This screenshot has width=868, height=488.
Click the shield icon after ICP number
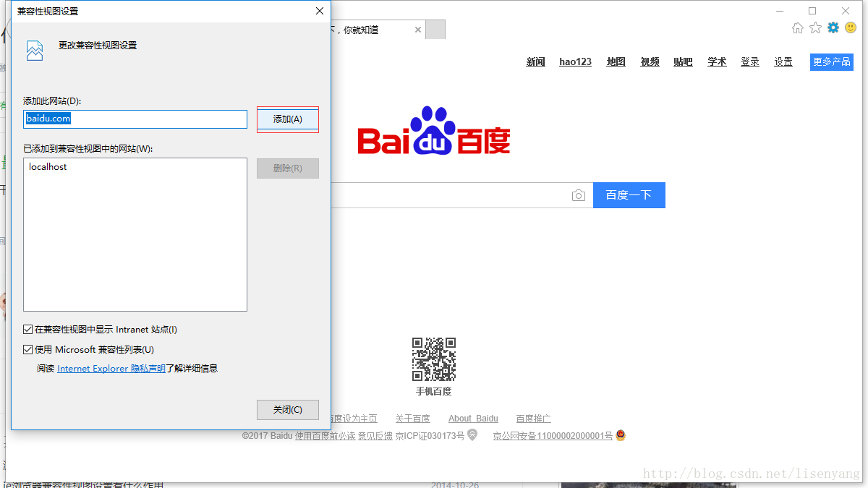(472, 435)
